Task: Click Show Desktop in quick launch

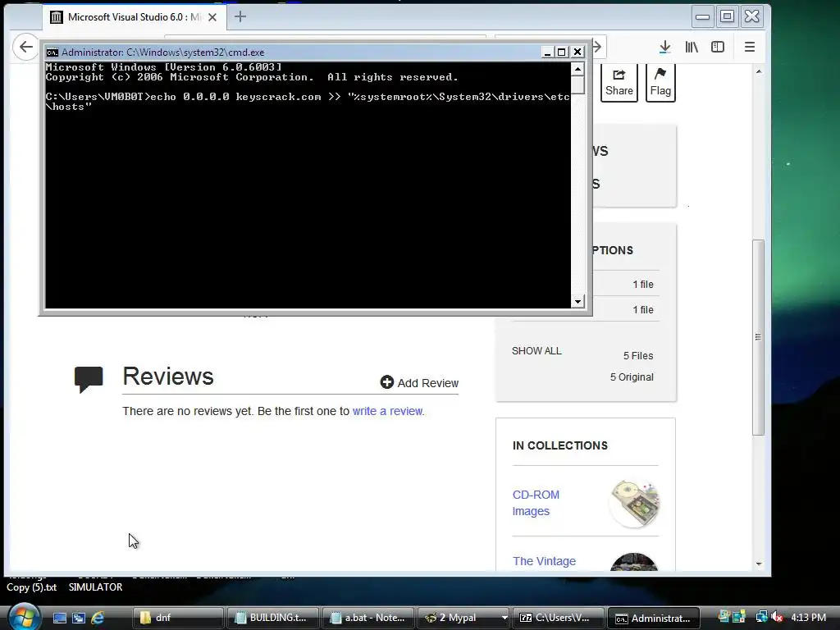Action: [59, 618]
